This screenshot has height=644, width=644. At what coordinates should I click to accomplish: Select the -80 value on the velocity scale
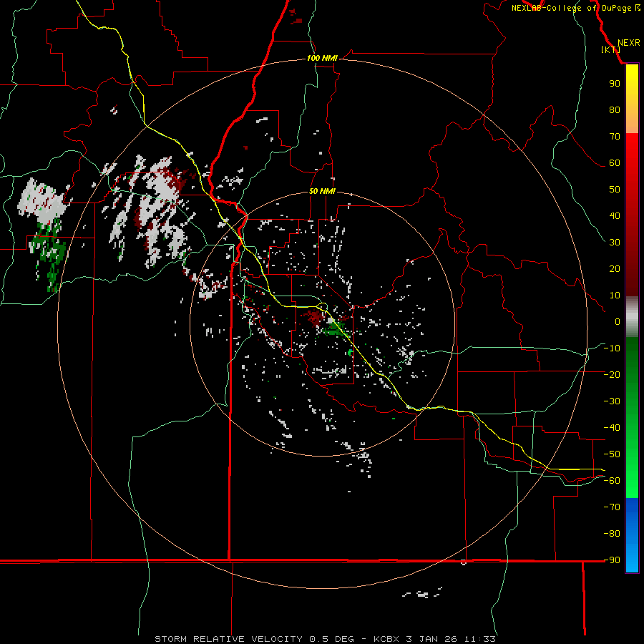(x=612, y=534)
